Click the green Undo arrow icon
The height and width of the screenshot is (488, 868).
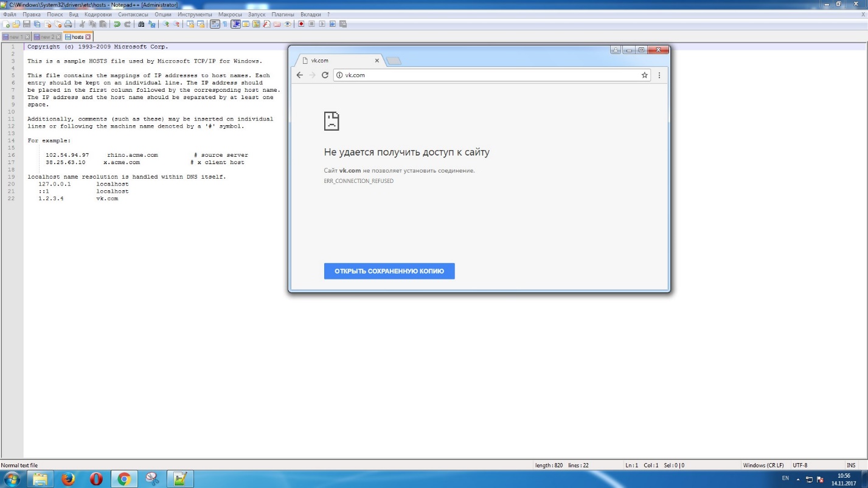coord(117,24)
